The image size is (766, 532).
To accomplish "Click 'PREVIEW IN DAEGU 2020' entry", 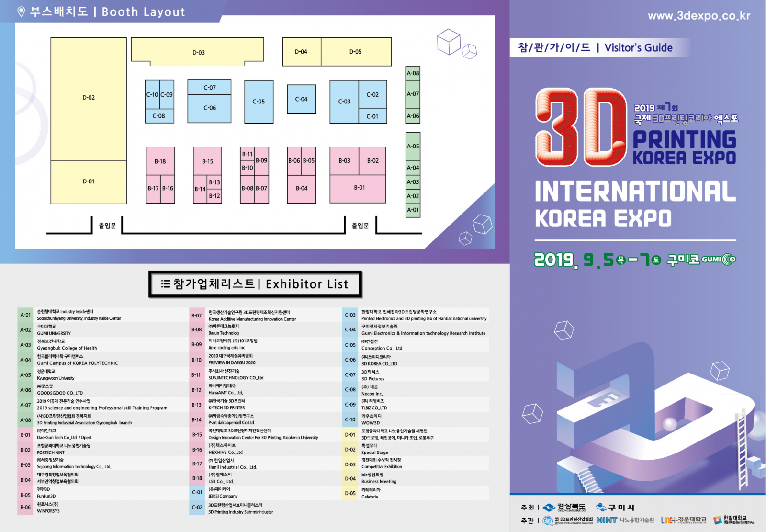I will click(x=232, y=363).
